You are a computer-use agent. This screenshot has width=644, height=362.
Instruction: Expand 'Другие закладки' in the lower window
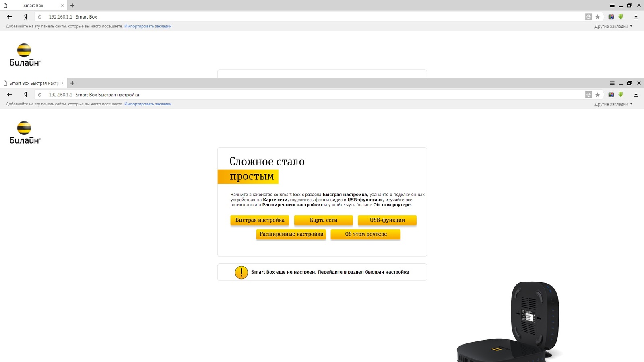point(613,104)
